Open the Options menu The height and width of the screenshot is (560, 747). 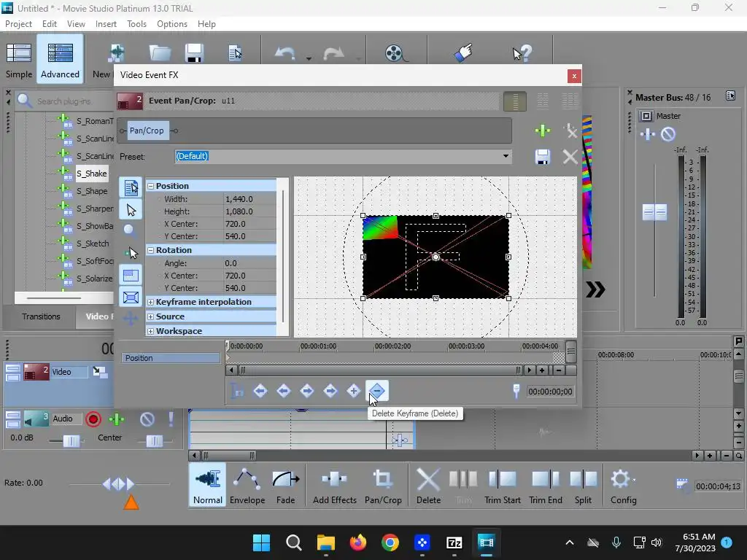[172, 24]
